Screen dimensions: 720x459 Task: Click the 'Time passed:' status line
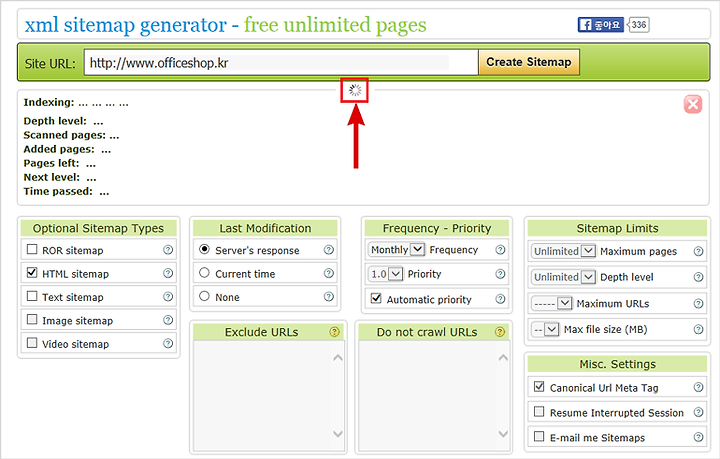pos(66,191)
